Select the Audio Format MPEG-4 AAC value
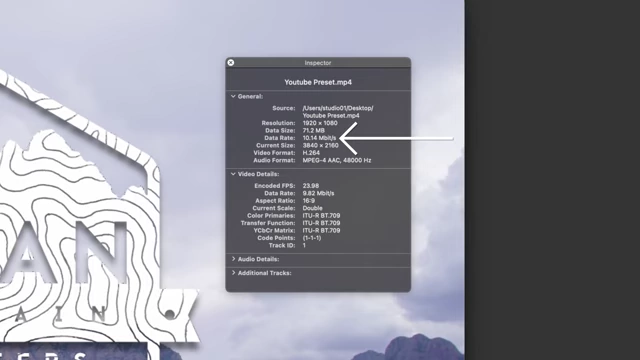 pos(337,160)
